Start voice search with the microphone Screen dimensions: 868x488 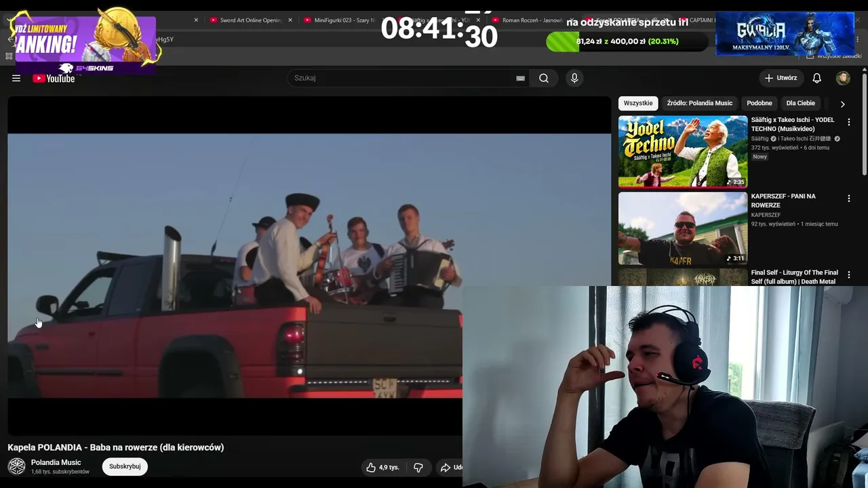point(574,78)
